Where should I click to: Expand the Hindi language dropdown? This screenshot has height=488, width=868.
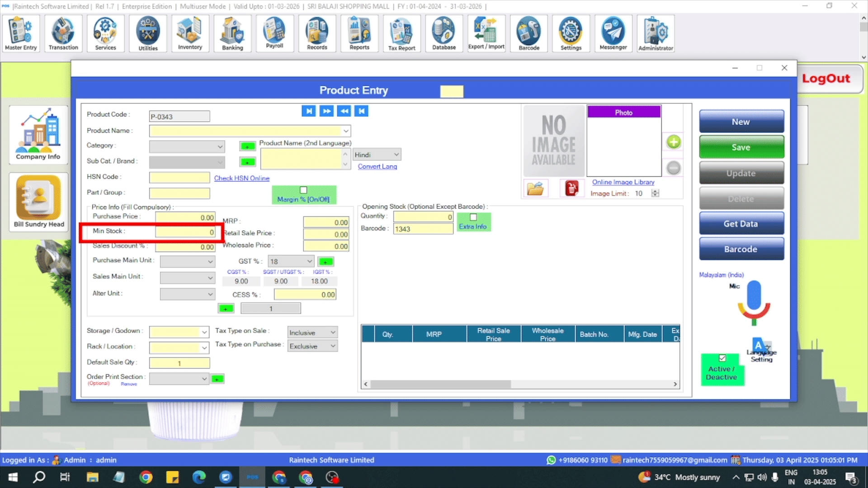click(x=396, y=155)
